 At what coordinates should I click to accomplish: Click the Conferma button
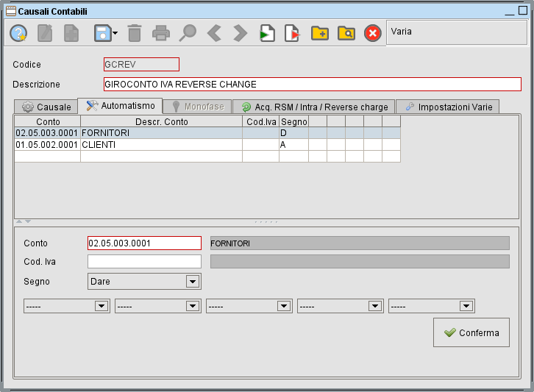[x=471, y=332]
